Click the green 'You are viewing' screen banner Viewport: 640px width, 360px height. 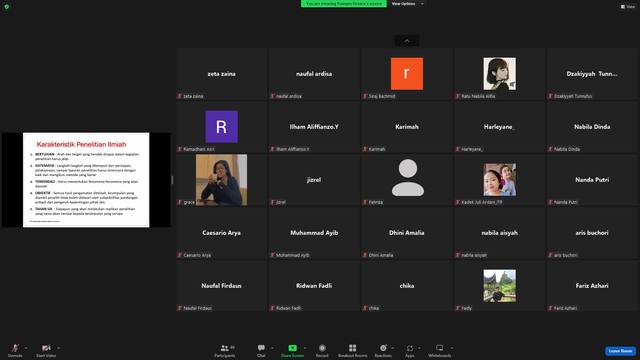(x=344, y=4)
